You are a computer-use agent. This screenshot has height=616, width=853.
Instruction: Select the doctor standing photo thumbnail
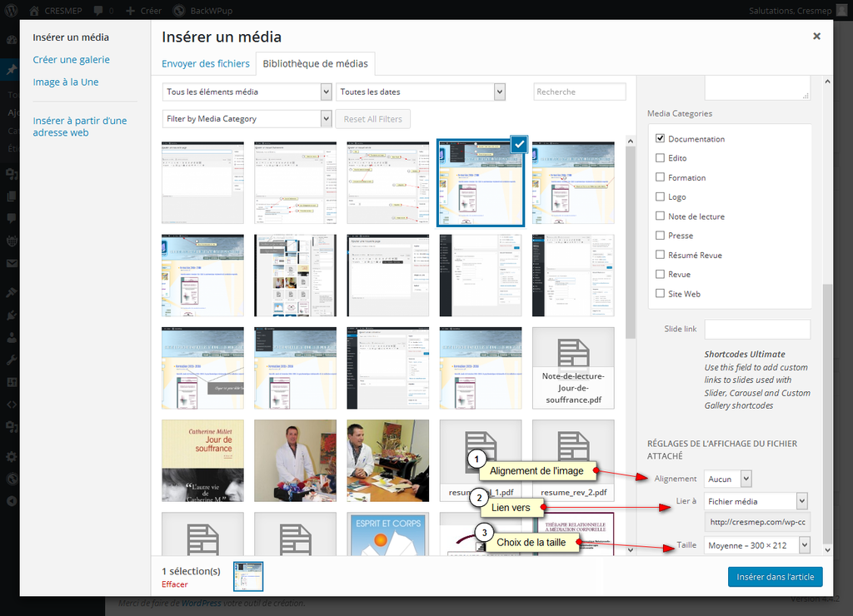coord(296,460)
